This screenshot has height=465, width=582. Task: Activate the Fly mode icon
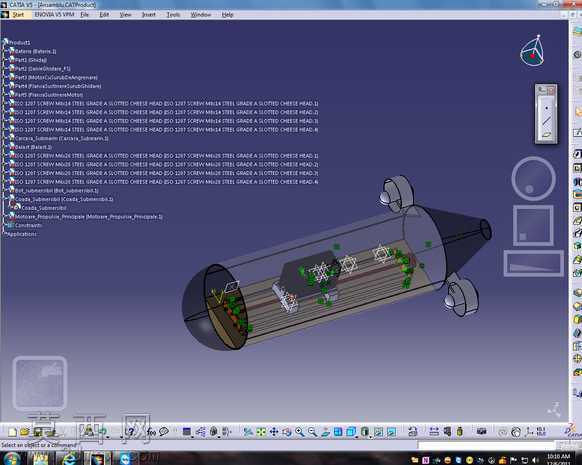pos(248,432)
